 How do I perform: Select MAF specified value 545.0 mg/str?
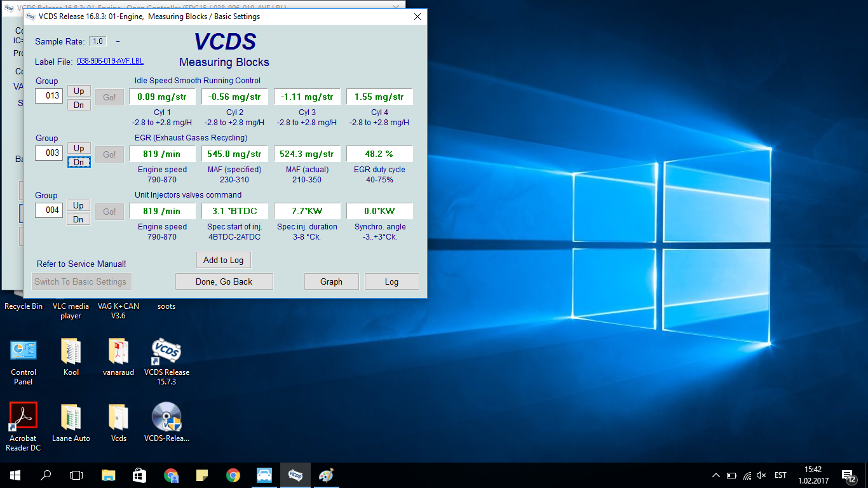pyautogui.click(x=234, y=154)
